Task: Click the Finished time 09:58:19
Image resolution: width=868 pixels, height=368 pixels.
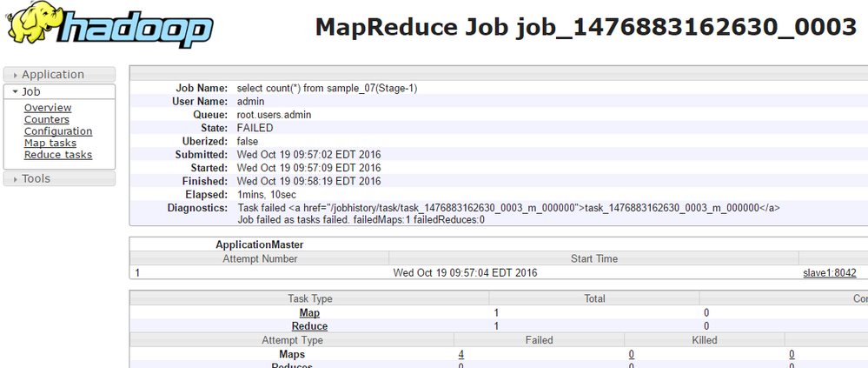Action: (309, 181)
